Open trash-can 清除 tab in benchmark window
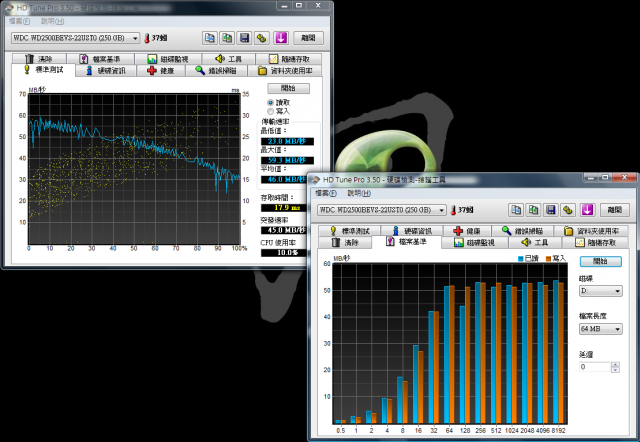The height and width of the screenshot is (442, 640). [39, 59]
